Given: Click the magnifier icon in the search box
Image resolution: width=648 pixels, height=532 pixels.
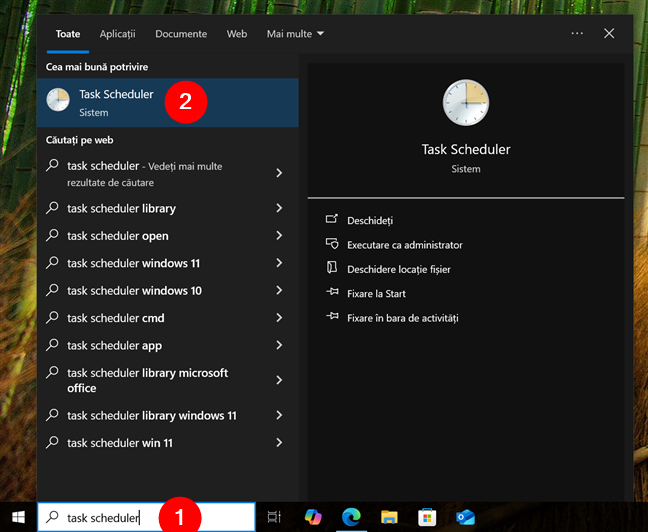Looking at the screenshot, I should [x=52, y=517].
